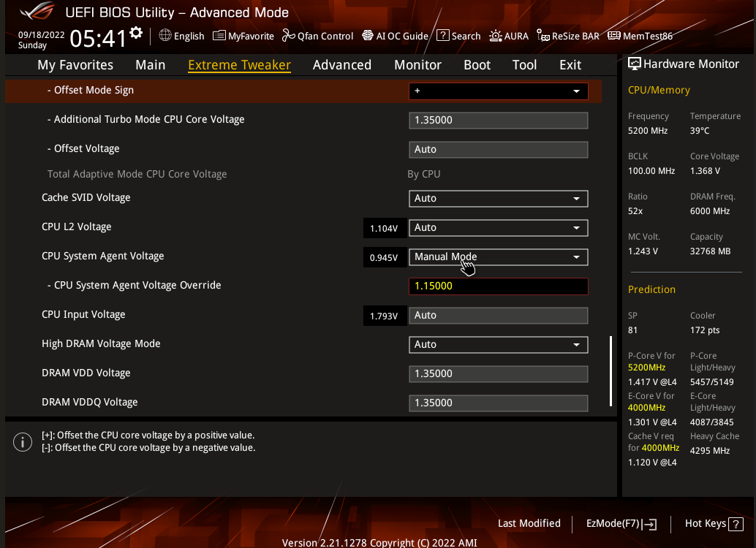Click the Additional Turbo Mode CPU Core Voltage field
756x548 pixels.
click(x=498, y=121)
